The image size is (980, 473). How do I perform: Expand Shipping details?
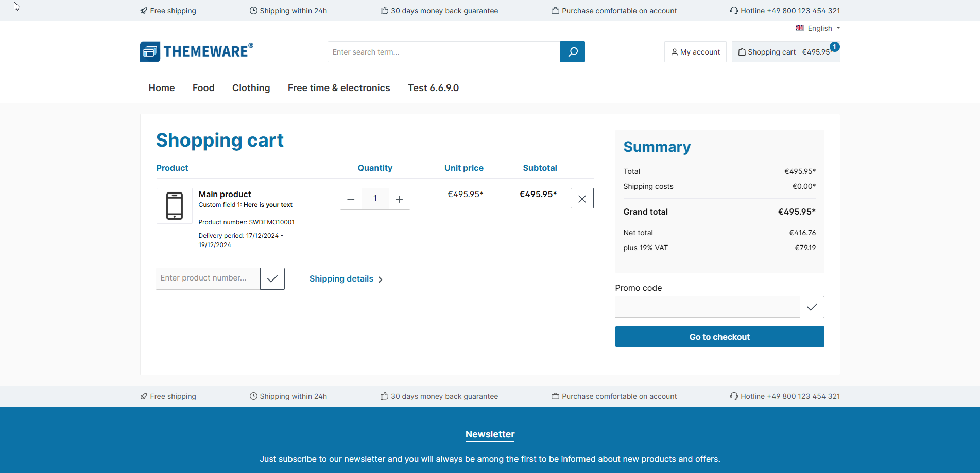point(346,279)
